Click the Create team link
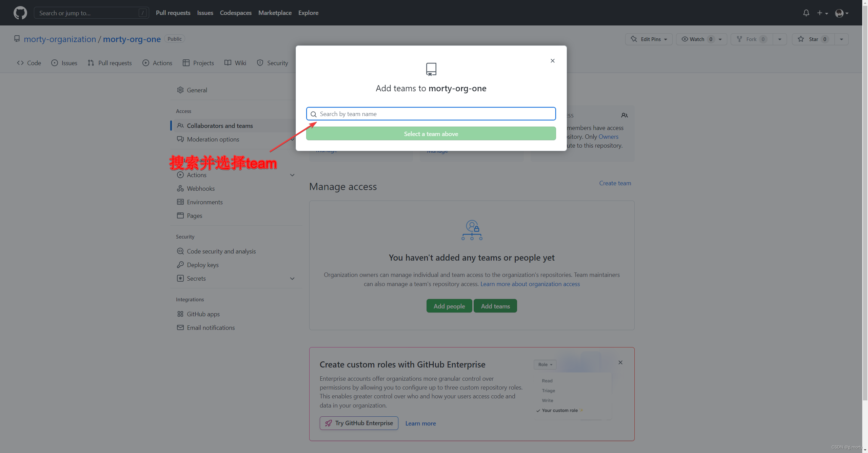The height and width of the screenshot is (453, 868). coord(615,183)
